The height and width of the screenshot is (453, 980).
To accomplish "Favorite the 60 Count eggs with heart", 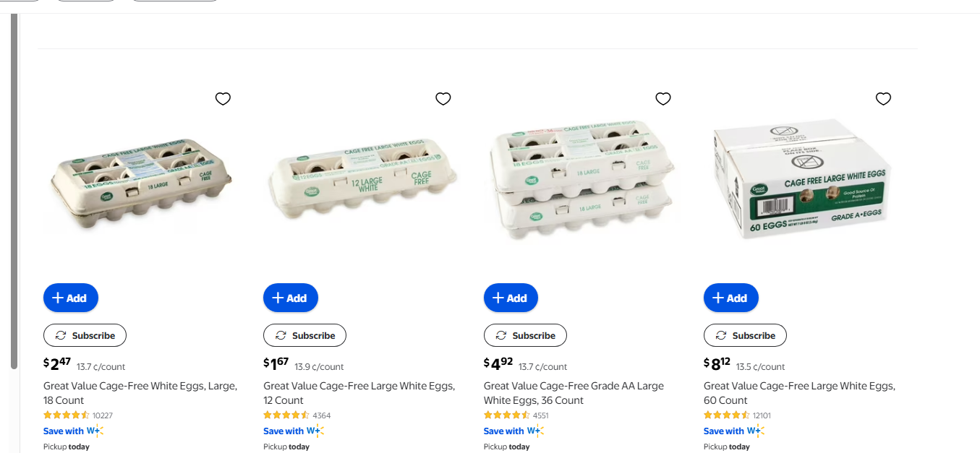I will coord(883,99).
